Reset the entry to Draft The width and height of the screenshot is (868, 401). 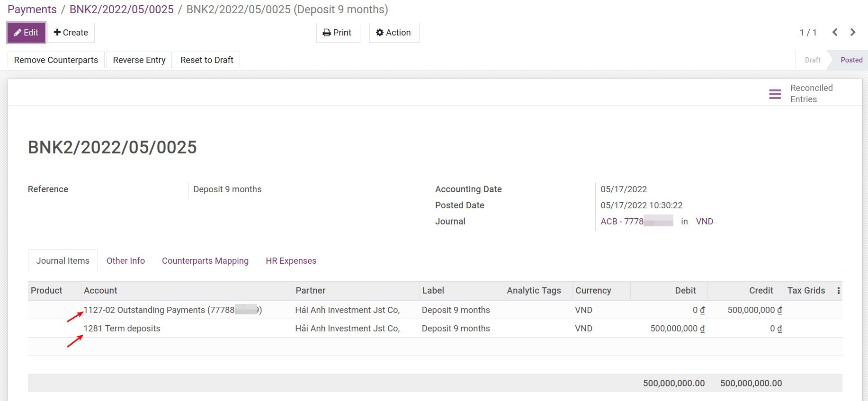click(207, 60)
